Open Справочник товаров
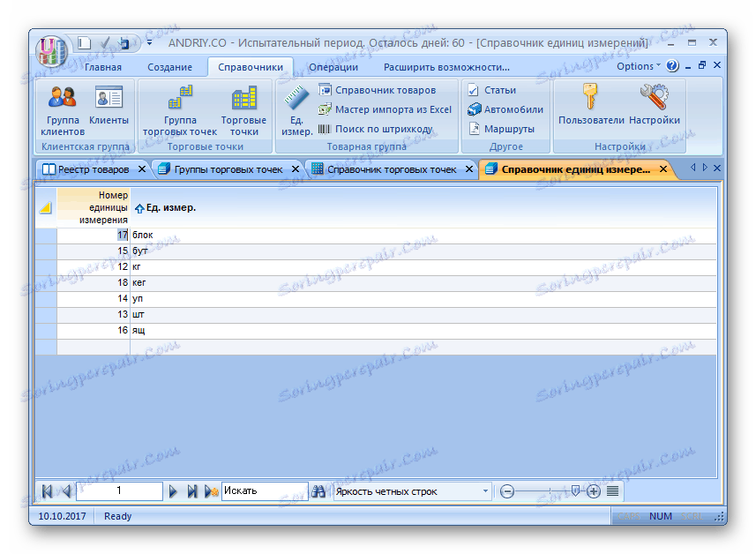Viewport: 756px width, 554px height. coord(378,90)
